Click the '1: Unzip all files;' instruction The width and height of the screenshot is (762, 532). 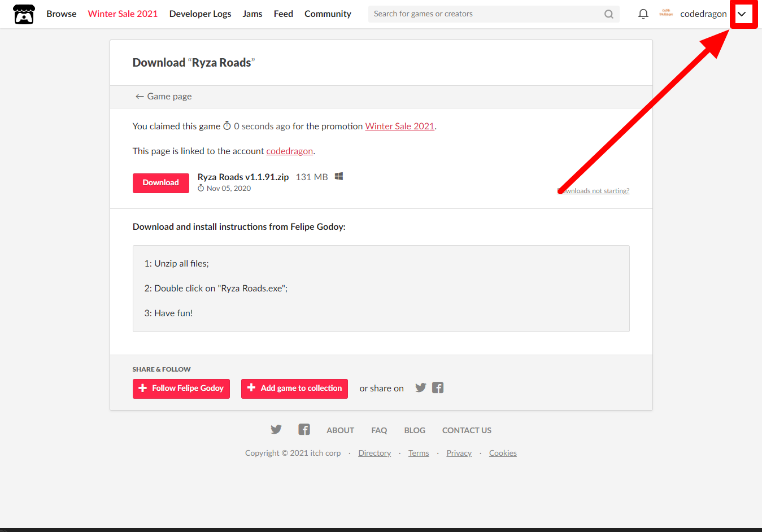coord(176,264)
